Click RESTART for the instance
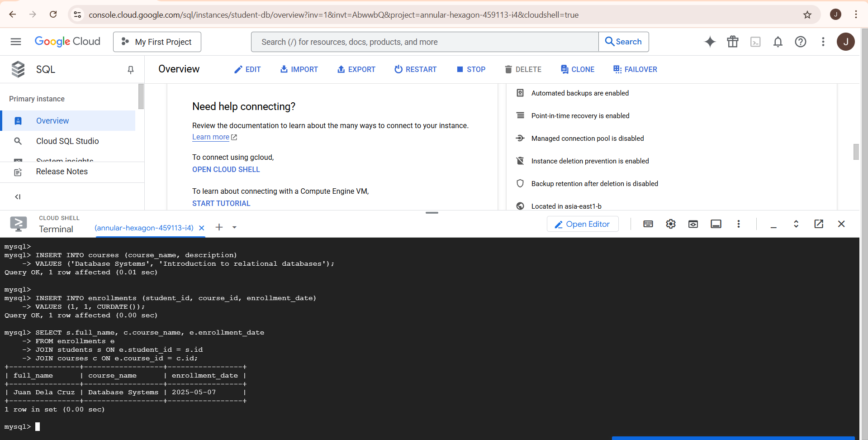The width and height of the screenshot is (868, 440). click(415, 69)
